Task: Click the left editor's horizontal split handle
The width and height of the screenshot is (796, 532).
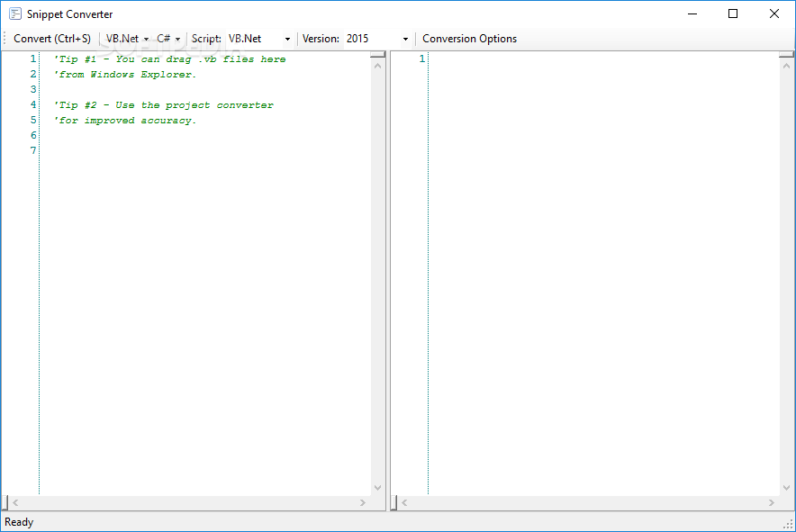Action: point(5,502)
